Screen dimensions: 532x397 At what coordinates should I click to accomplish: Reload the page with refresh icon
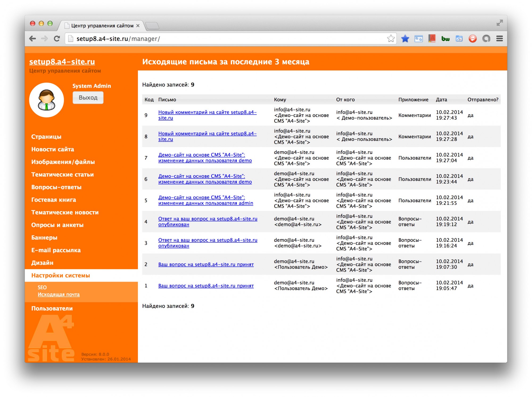(57, 39)
